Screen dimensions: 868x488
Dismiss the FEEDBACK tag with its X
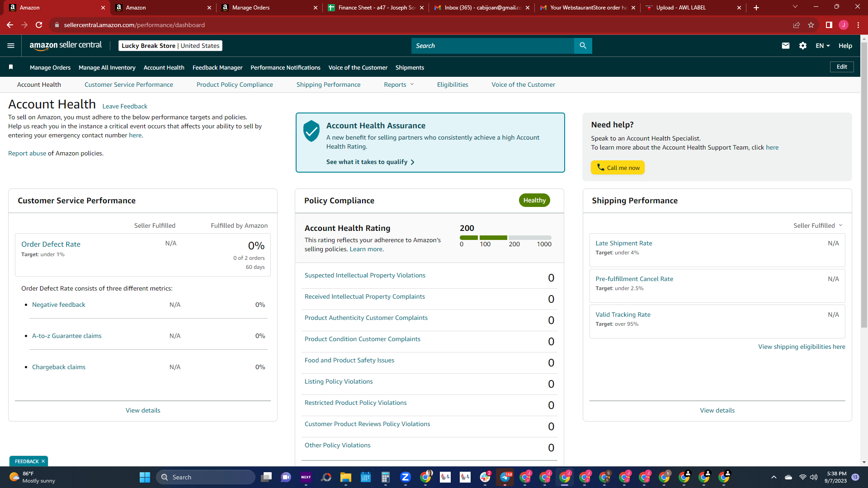[43, 461]
